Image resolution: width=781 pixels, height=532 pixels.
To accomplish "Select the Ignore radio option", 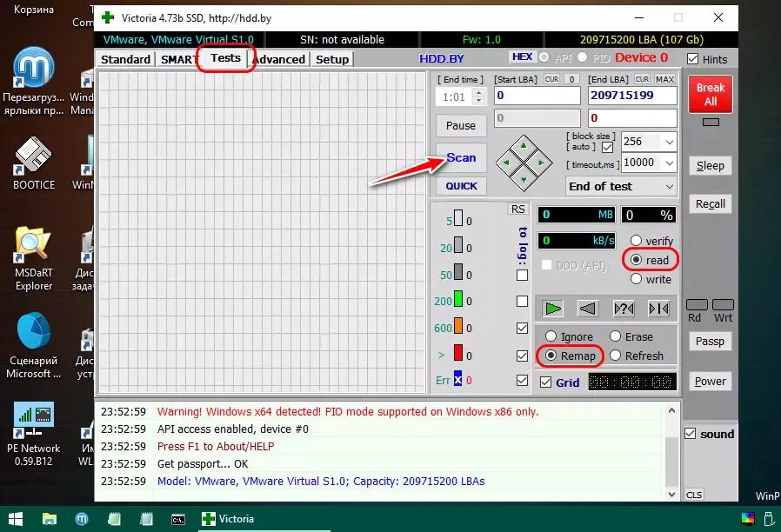I will (551, 336).
